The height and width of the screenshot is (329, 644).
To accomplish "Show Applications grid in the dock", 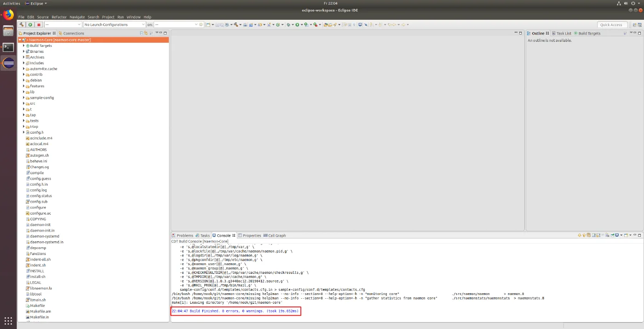I will click(x=8, y=321).
